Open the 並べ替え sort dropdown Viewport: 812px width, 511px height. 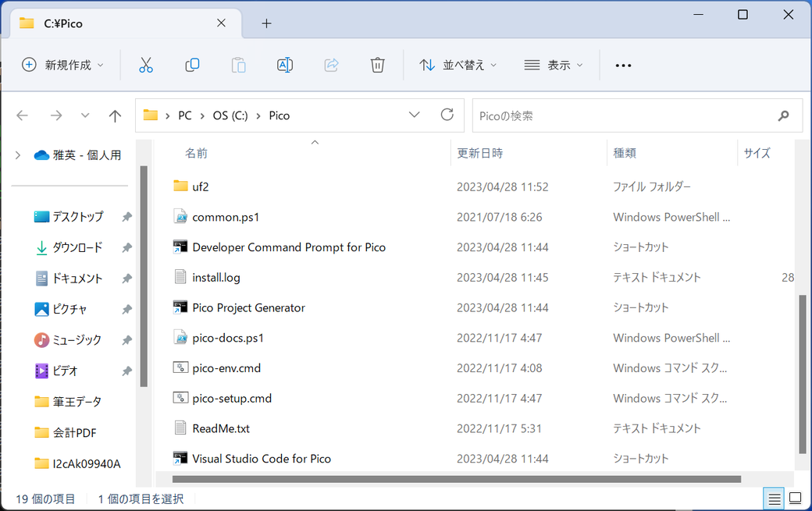click(x=458, y=66)
